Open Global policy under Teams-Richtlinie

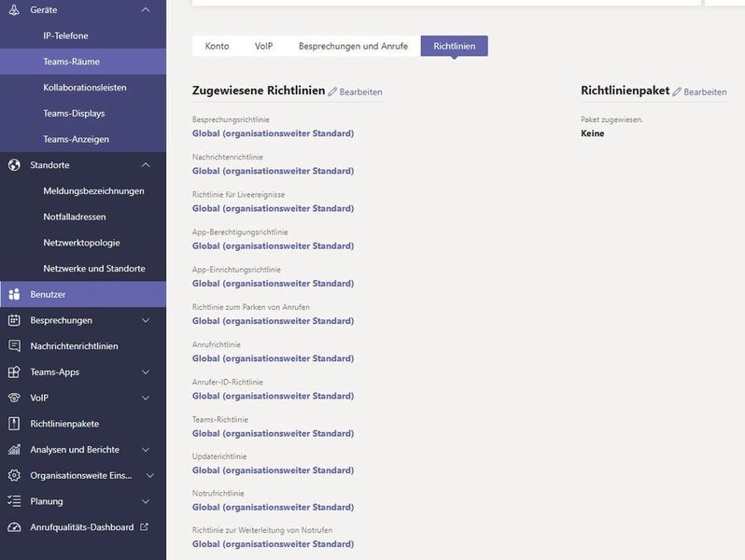(x=273, y=434)
